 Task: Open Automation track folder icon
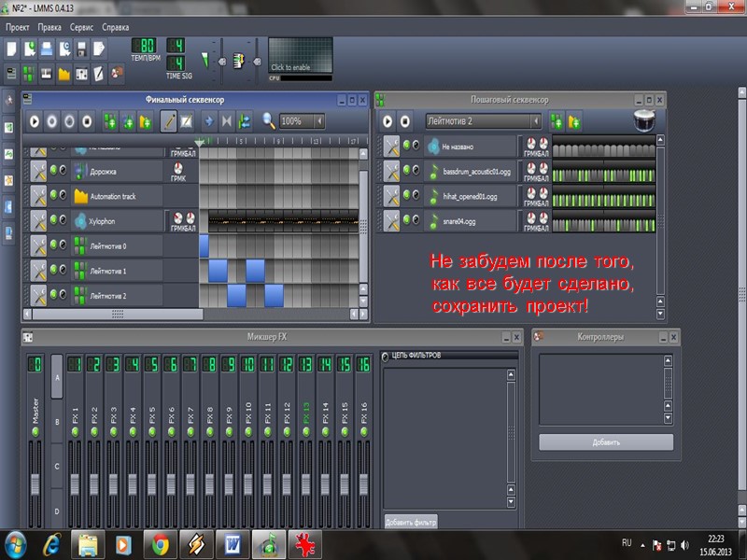[80, 196]
